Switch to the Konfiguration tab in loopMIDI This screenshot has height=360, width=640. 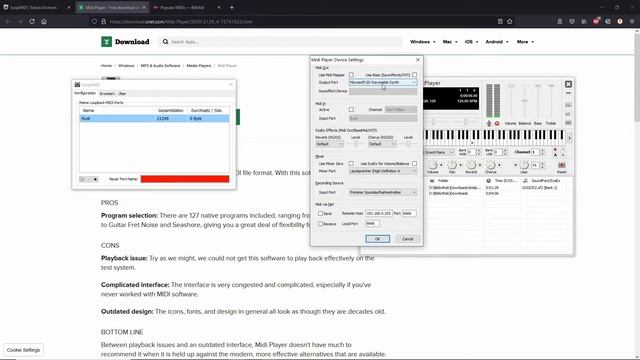pyautogui.click(x=85, y=93)
